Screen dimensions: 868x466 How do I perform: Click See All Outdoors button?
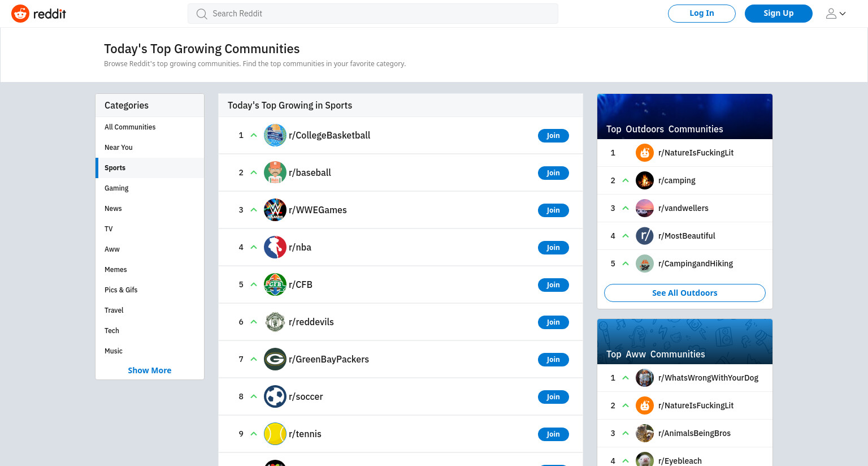click(x=685, y=293)
